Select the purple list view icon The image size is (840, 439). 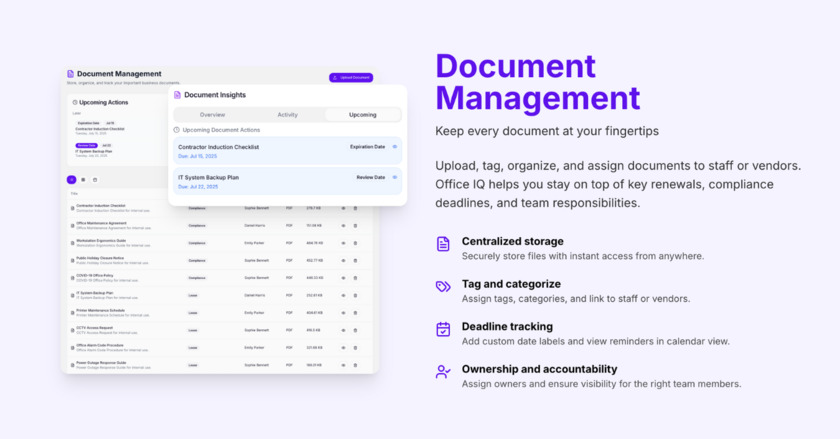click(x=72, y=180)
